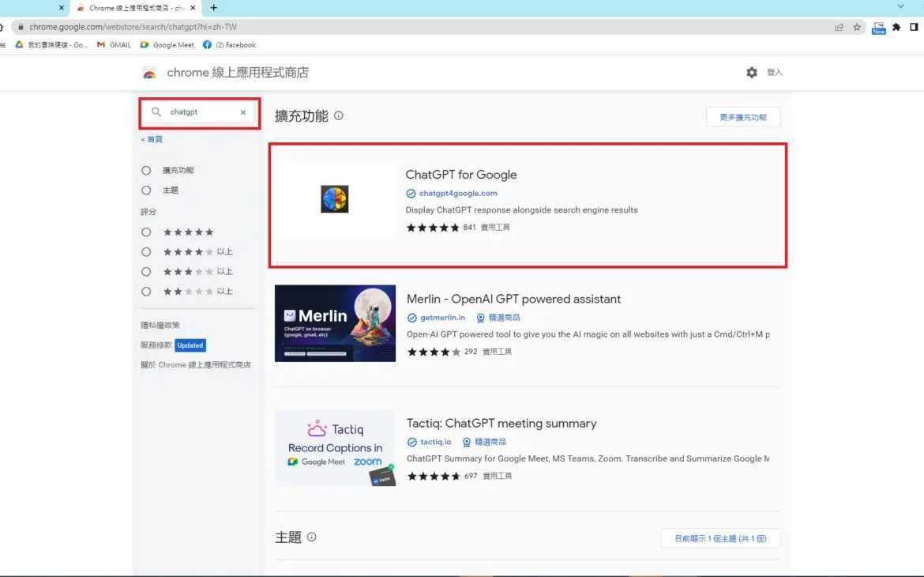Click verified badge next to chatgpt4google.com
This screenshot has height=577, width=924.
coord(411,194)
